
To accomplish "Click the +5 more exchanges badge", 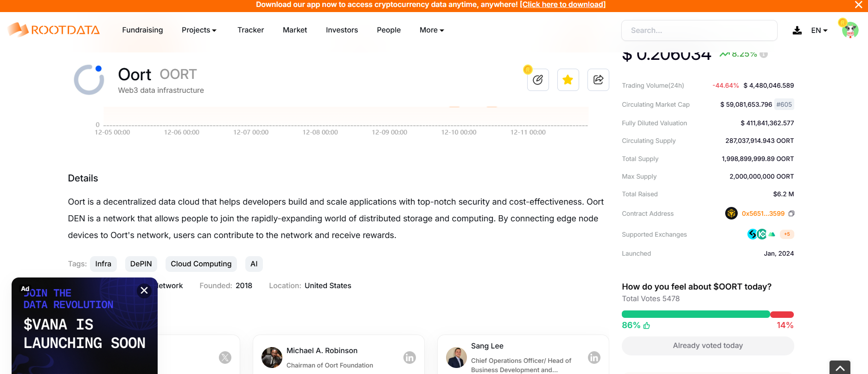I will click(x=787, y=234).
